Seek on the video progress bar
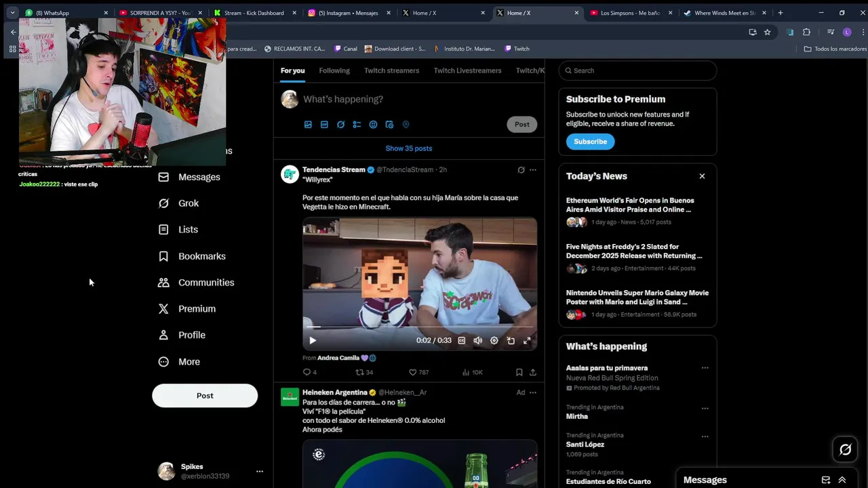This screenshot has width=868, height=488. coord(420,327)
